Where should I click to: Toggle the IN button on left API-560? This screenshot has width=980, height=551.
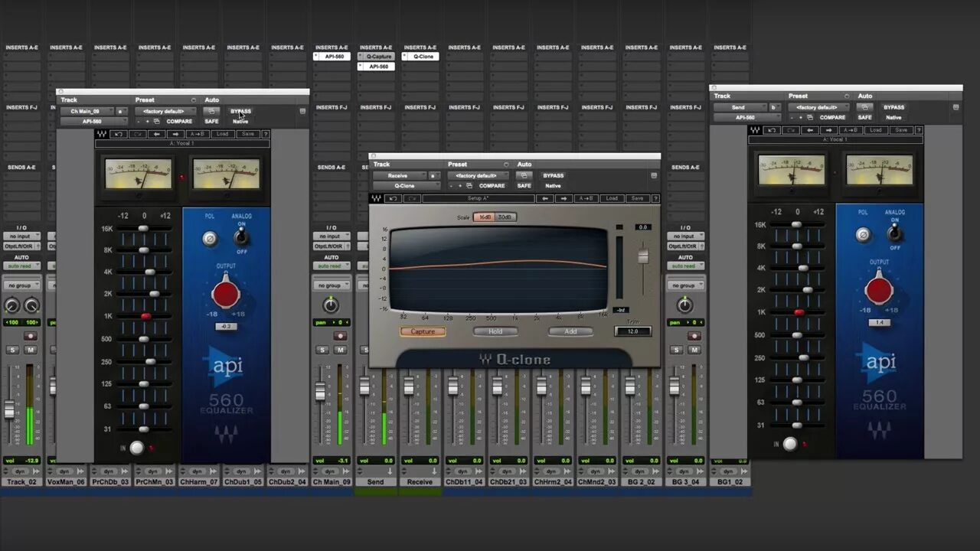click(x=136, y=448)
